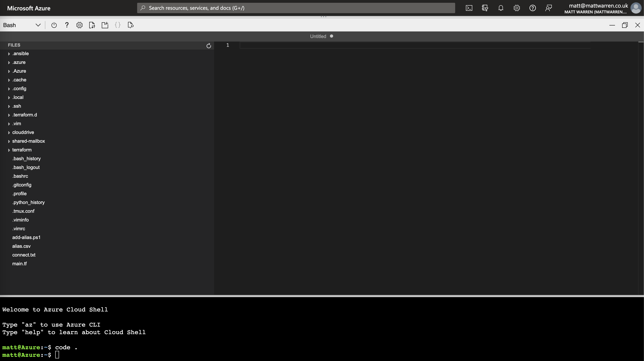Open .viminfo file
The image size is (644, 361).
(x=20, y=220)
